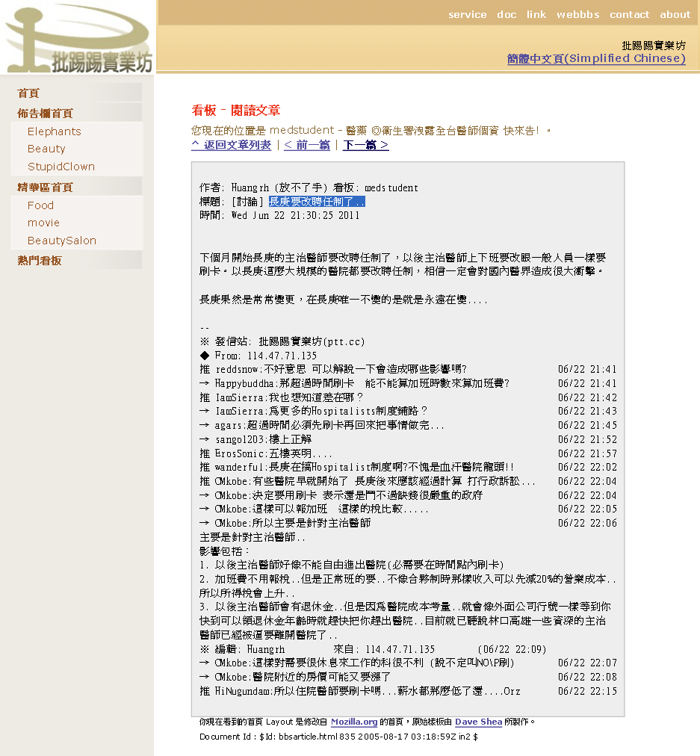Open the Elephants board link

[54, 131]
